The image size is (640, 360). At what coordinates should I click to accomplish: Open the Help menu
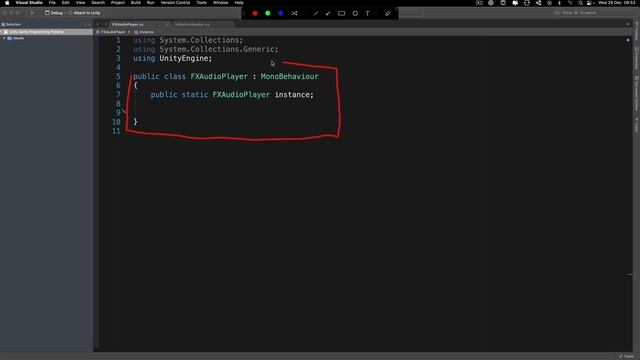(239, 2)
